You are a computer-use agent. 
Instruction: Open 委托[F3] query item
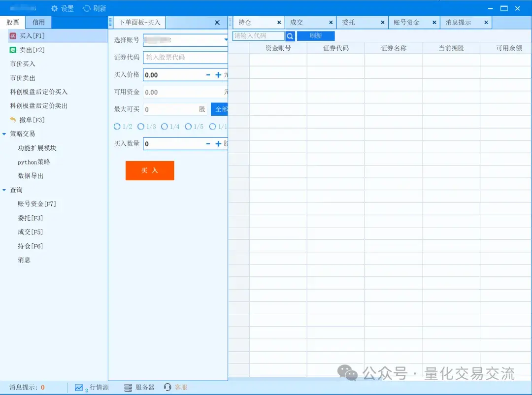tap(30, 218)
